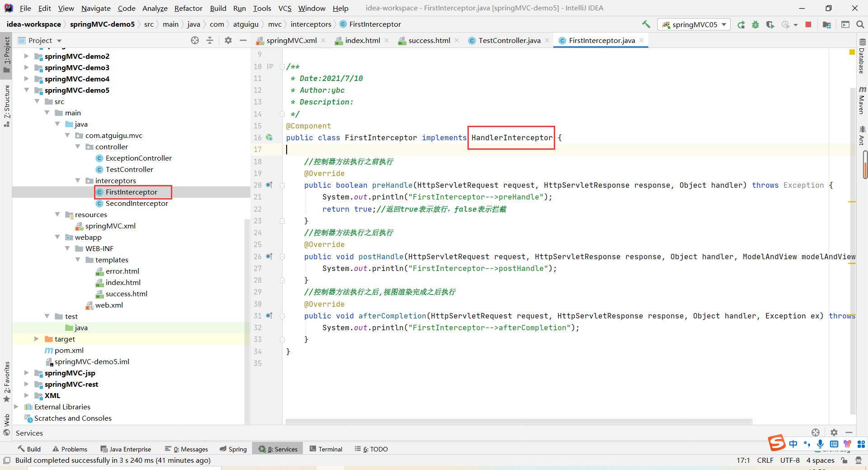
Task: Expand the springMVC-demo2 module
Action: point(26,56)
